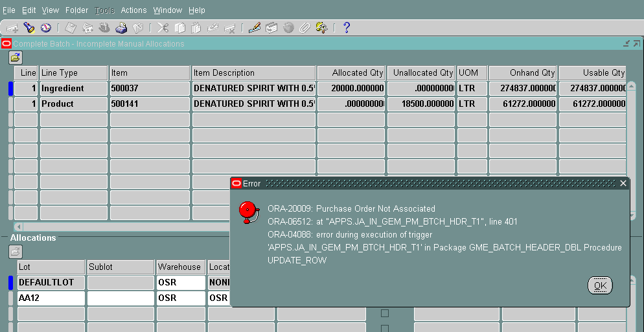
Task: Click the Product line type cell
Action: coord(73,104)
